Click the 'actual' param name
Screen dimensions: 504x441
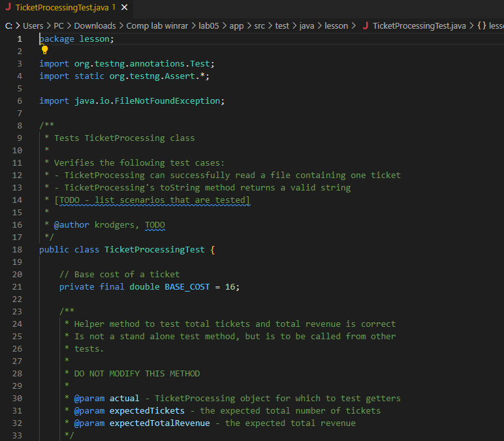[x=125, y=399]
